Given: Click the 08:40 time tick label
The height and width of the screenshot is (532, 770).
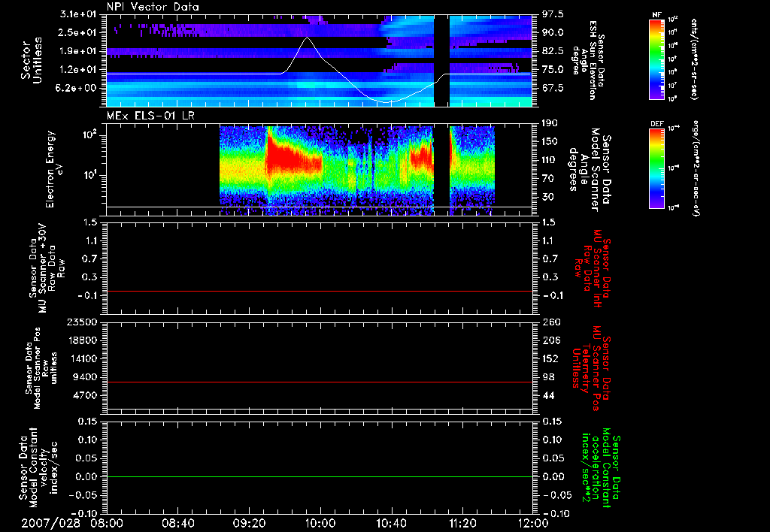Looking at the screenshot, I should coord(177,523).
